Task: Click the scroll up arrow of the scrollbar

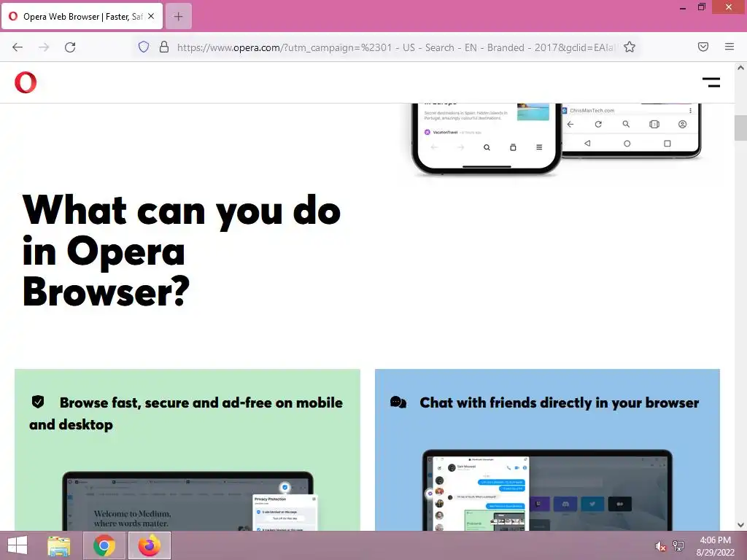Action: point(740,68)
